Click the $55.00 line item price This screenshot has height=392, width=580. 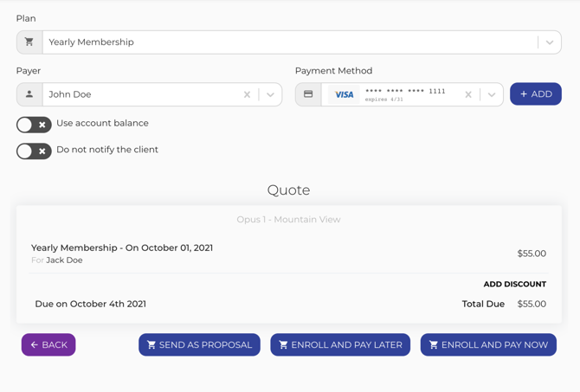532,254
